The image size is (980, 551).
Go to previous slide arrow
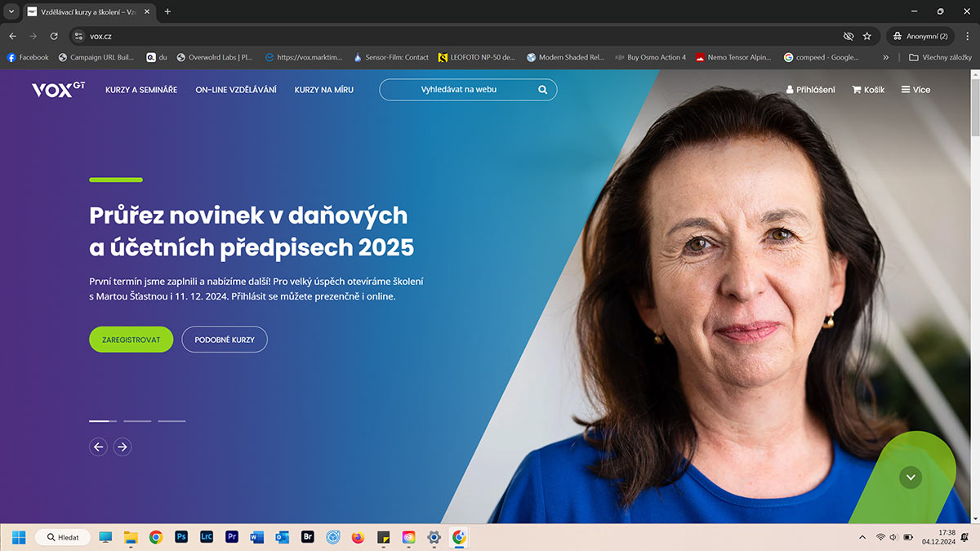point(98,447)
